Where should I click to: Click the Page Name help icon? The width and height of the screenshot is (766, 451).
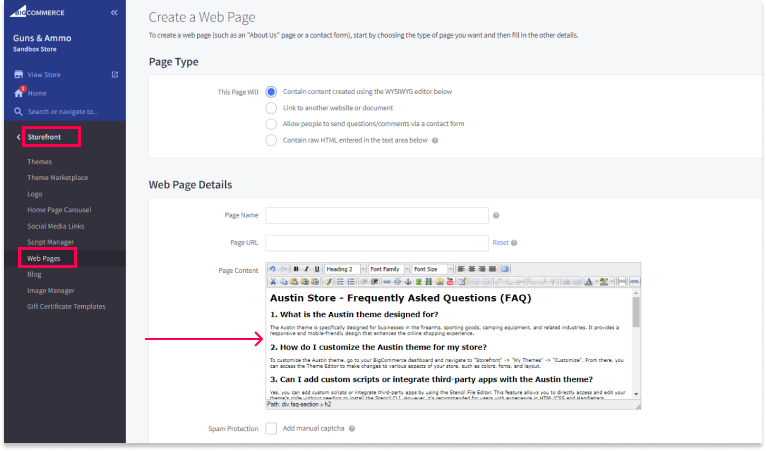[496, 215]
